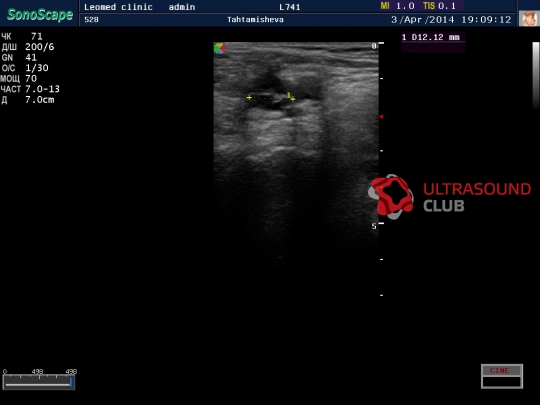
Task: Click the 'GN 41' gain parameter
Action: (x=19, y=58)
